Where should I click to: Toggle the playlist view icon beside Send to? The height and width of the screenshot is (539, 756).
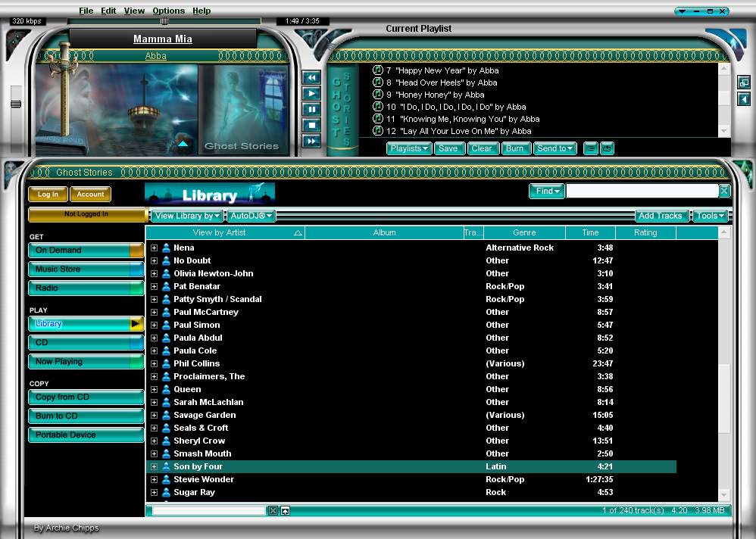tap(590, 148)
